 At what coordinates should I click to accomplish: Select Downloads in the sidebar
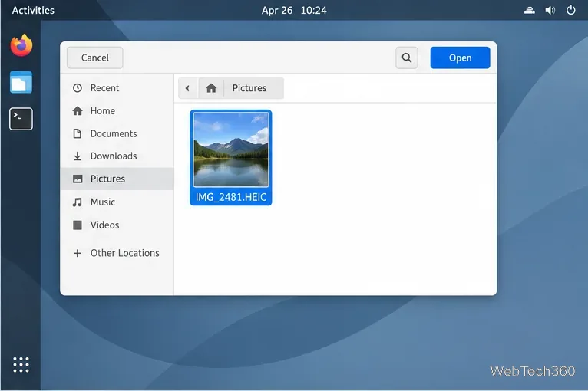[x=117, y=156]
